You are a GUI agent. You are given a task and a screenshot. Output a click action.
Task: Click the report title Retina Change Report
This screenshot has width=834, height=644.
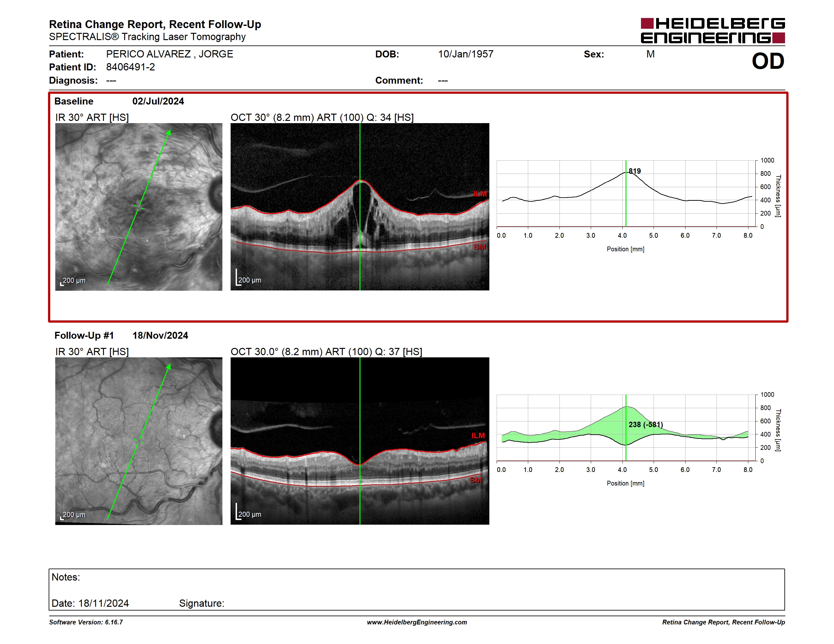155,24
